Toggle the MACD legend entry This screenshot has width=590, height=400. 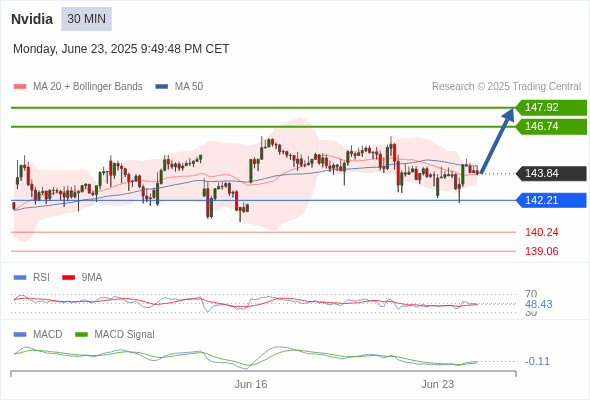click(x=38, y=334)
